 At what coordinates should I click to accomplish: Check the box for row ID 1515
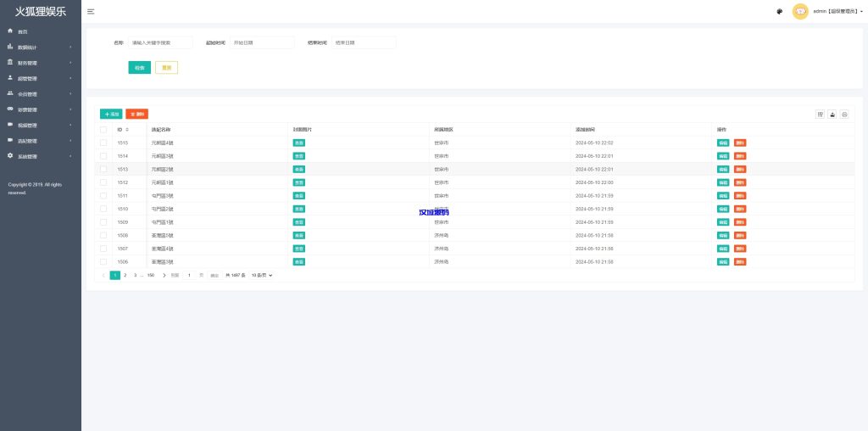coord(103,143)
